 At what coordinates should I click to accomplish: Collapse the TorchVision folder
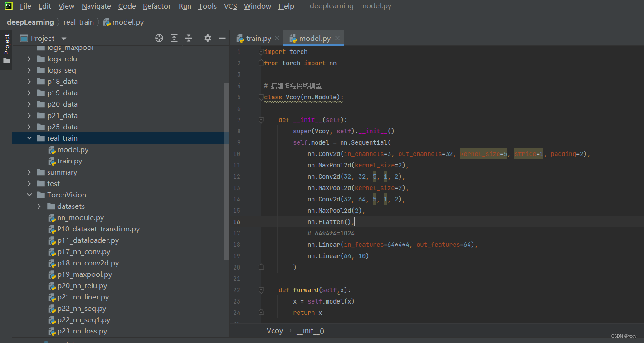click(29, 195)
